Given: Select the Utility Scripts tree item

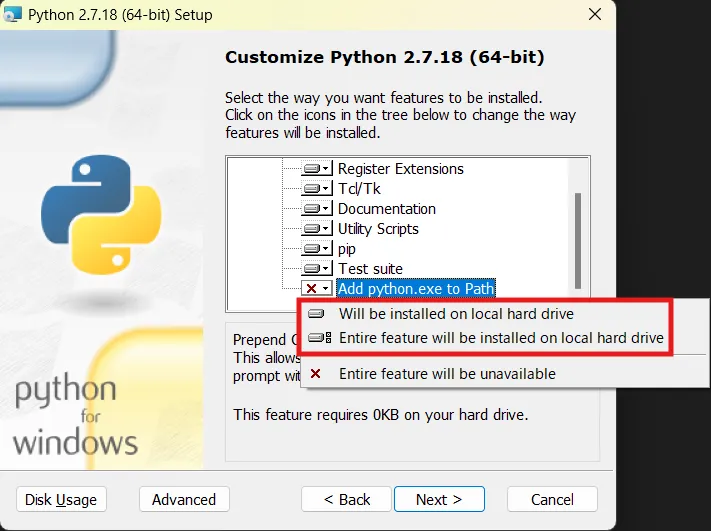Looking at the screenshot, I should point(378,229).
